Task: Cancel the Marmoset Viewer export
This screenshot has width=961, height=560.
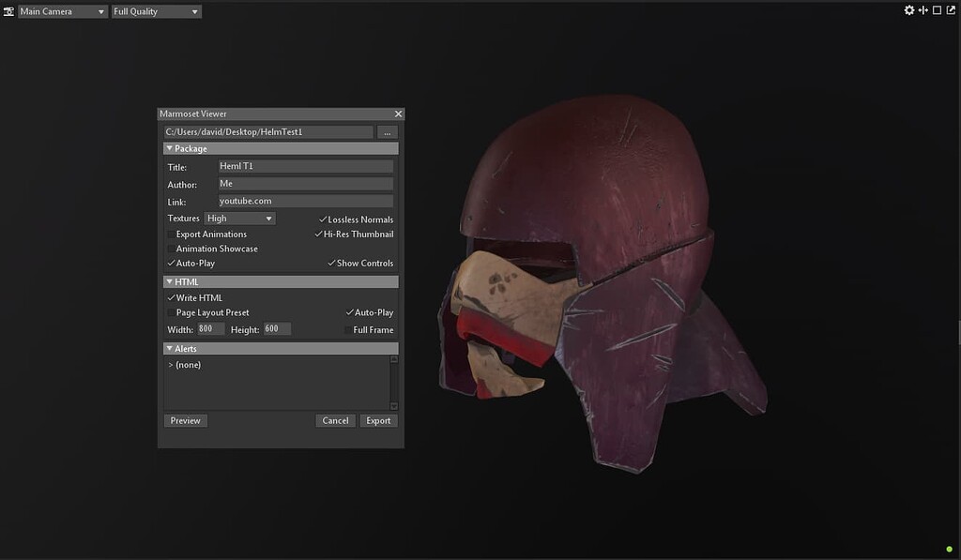Action: coord(335,420)
